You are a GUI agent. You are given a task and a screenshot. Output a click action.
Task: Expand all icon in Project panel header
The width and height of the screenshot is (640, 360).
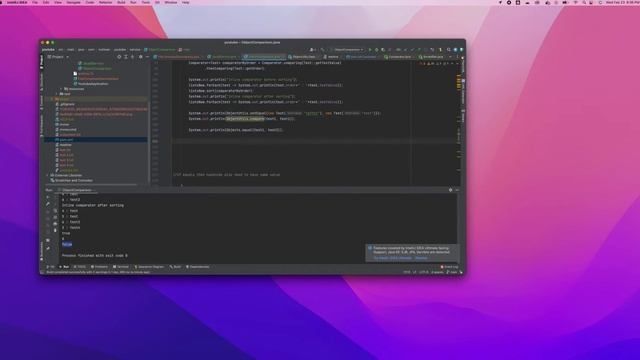click(x=126, y=57)
